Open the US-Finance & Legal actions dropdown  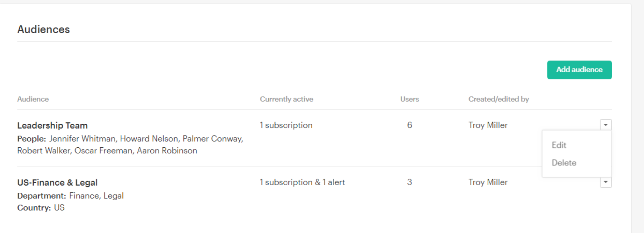tap(605, 182)
